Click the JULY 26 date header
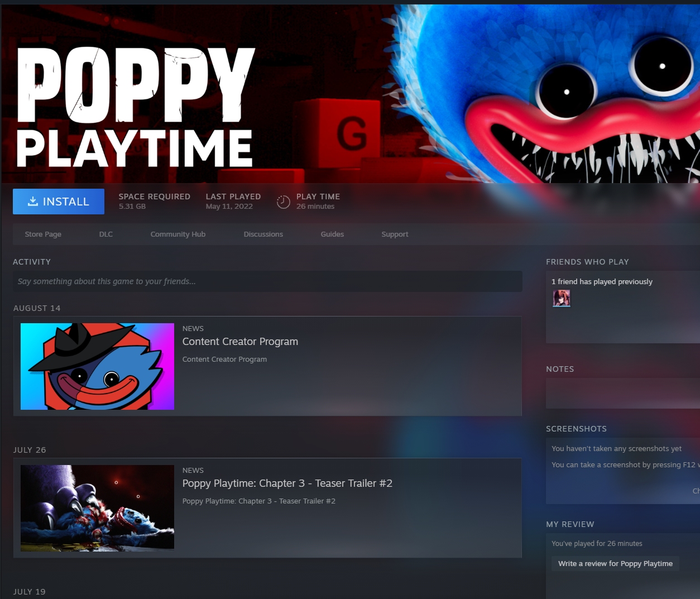 point(30,450)
